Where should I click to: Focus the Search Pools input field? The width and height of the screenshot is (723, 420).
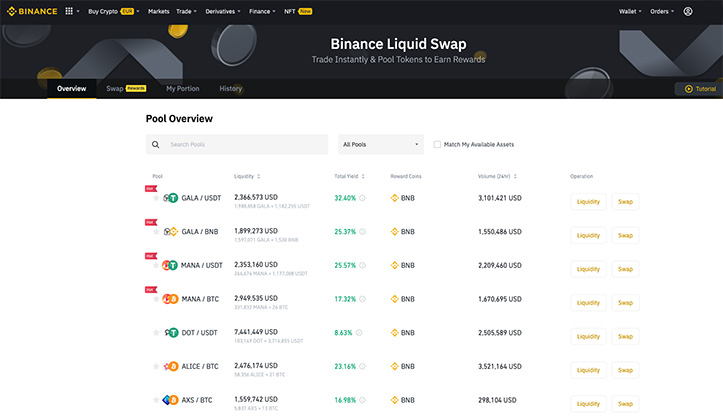[x=237, y=144]
